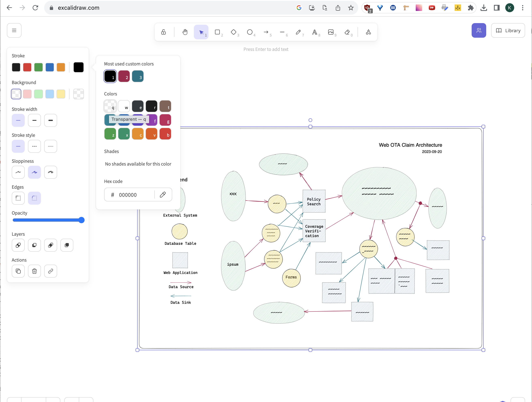Activate the eyedropper color picker
The width and height of the screenshot is (532, 402).
tap(163, 195)
